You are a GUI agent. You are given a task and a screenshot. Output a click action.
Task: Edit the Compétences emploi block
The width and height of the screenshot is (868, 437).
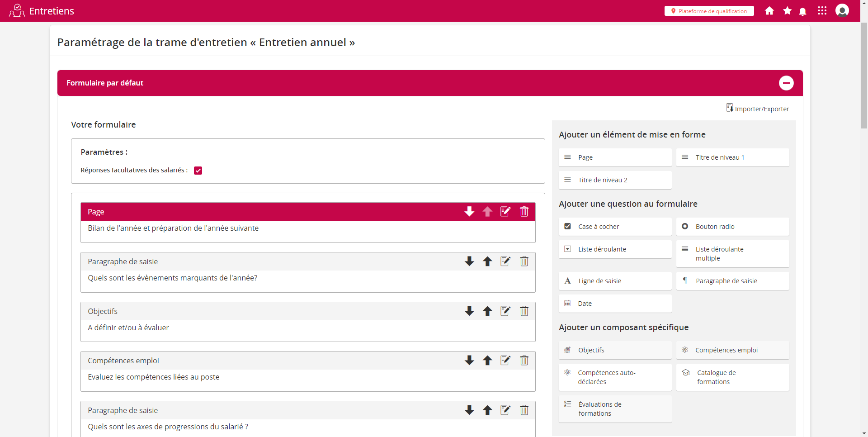click(x=505, y=361)
